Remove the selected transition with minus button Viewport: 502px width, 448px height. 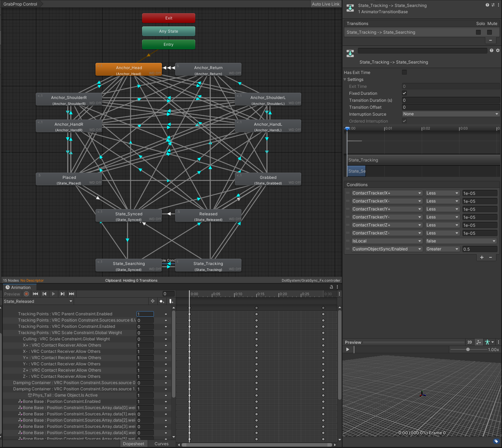(491, 40)
